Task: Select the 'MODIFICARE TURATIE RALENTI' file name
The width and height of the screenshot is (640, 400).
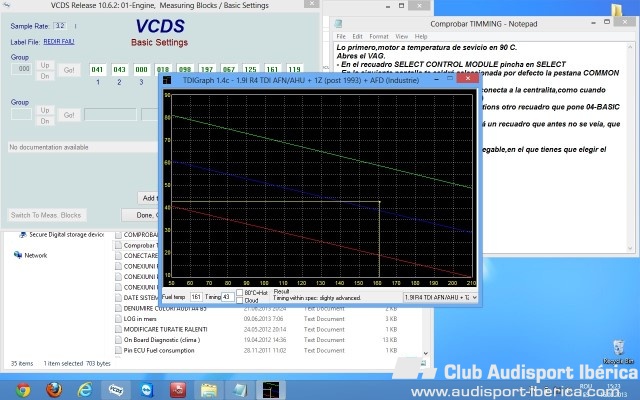Action: click(165, 329)
